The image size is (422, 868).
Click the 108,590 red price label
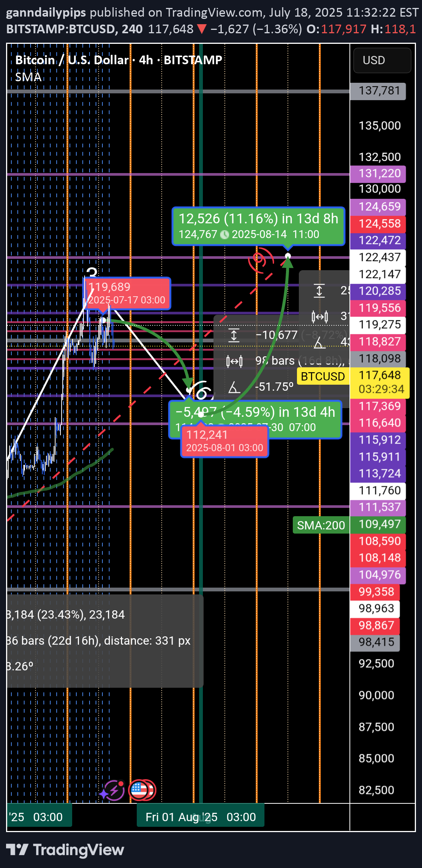coord(378,542)
